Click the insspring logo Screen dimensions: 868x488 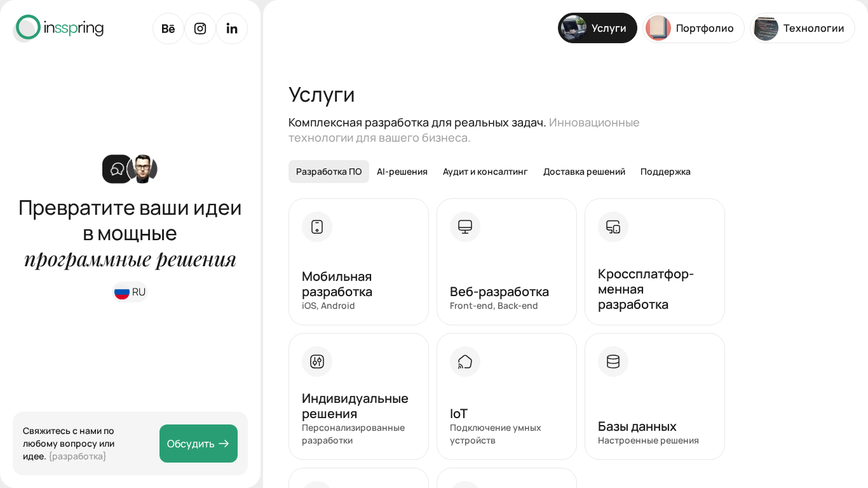coord(60,27)
